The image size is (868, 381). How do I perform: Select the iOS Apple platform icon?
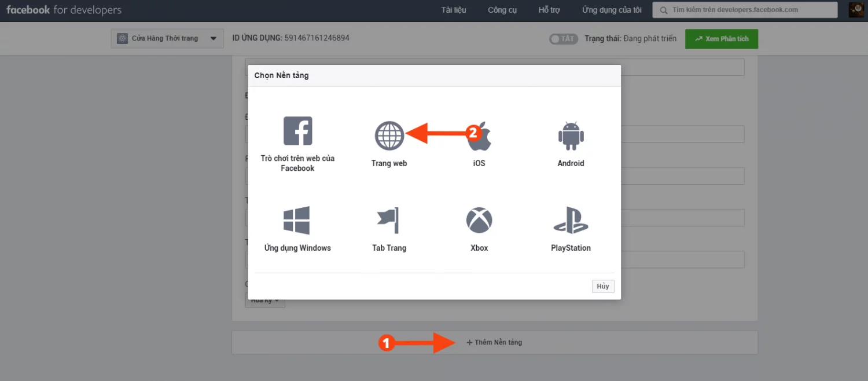tap(479, 135)
